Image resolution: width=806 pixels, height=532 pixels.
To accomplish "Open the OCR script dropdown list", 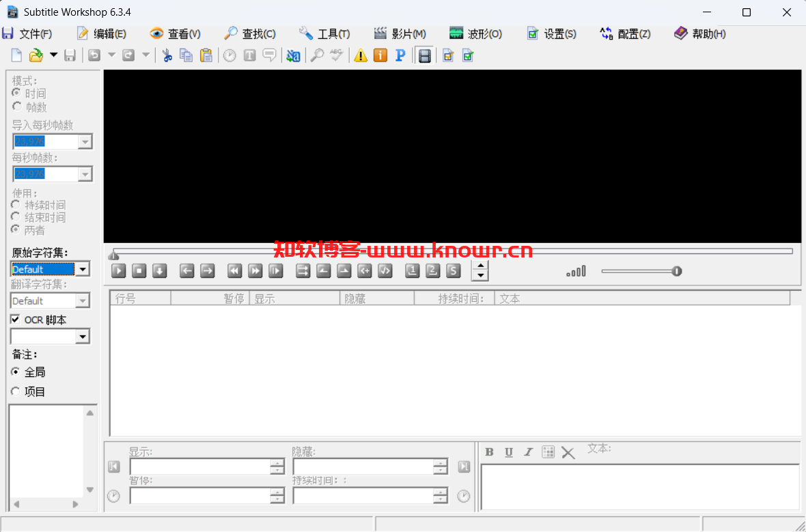I will pyautogui.click(x=82, y=337).
